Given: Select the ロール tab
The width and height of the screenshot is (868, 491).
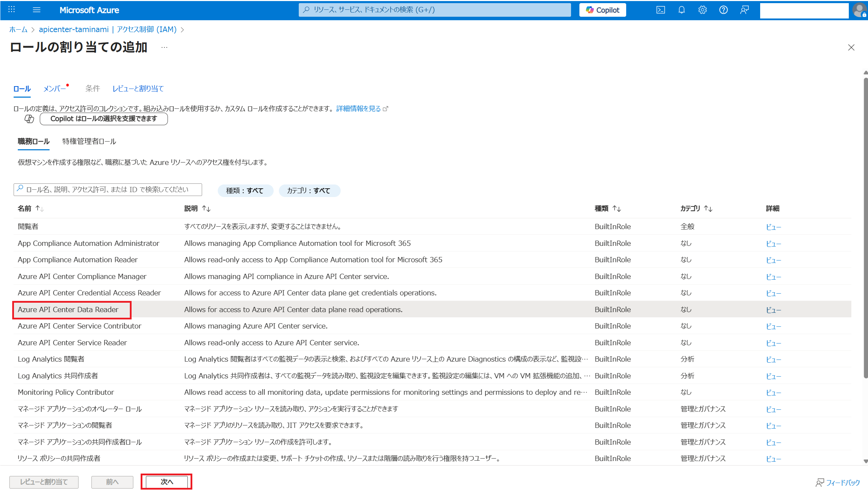Looking at the screenshot, I should point(22,89).
